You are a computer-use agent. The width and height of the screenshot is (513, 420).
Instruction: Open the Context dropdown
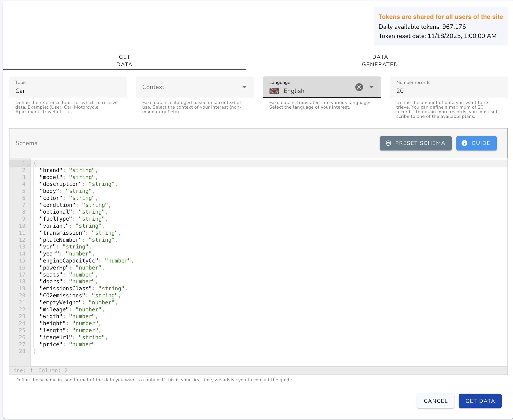click(x=245, y=87)
